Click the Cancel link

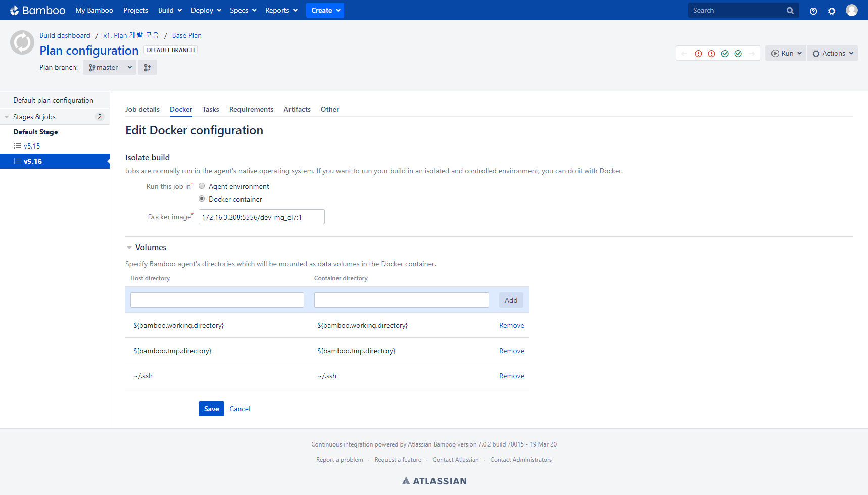[240, 409]
